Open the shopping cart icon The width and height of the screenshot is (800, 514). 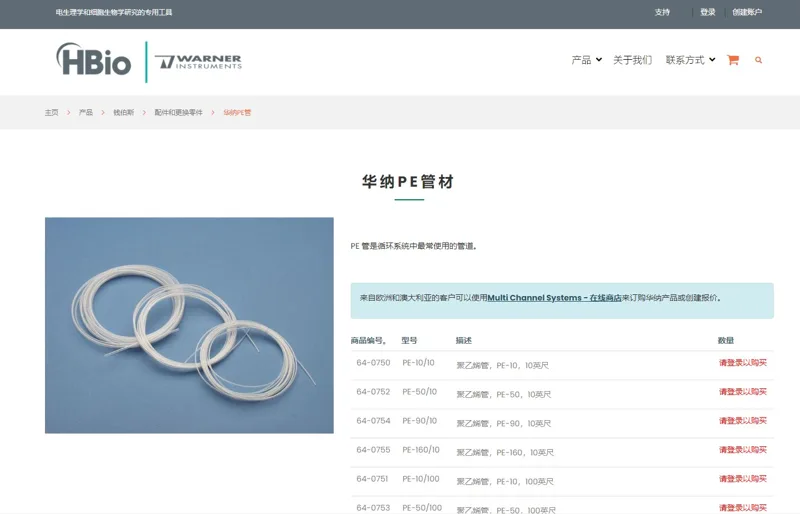click(x=733, y=60)
